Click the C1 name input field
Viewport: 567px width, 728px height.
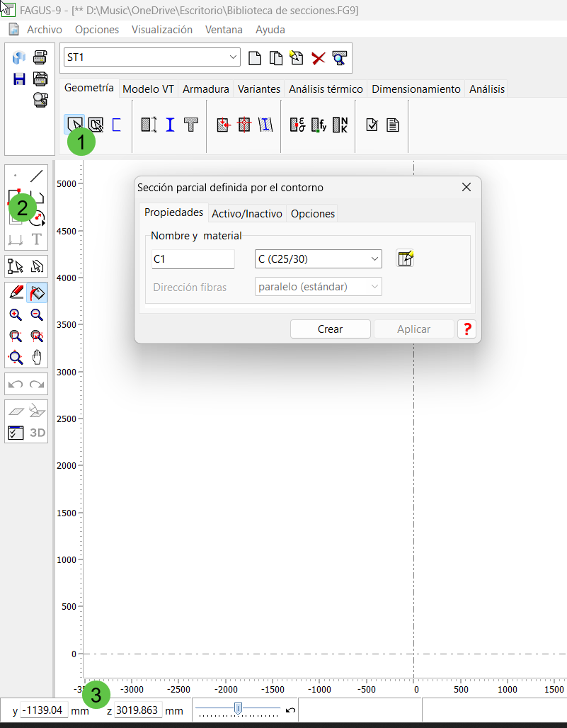193,259
